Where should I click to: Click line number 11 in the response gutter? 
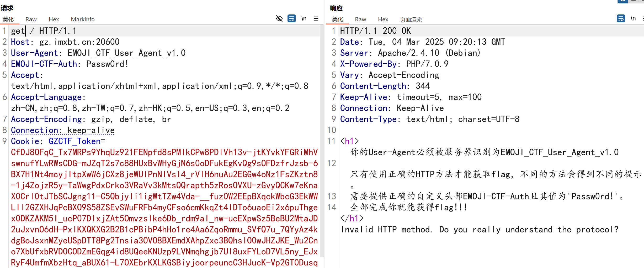[331, 141]
